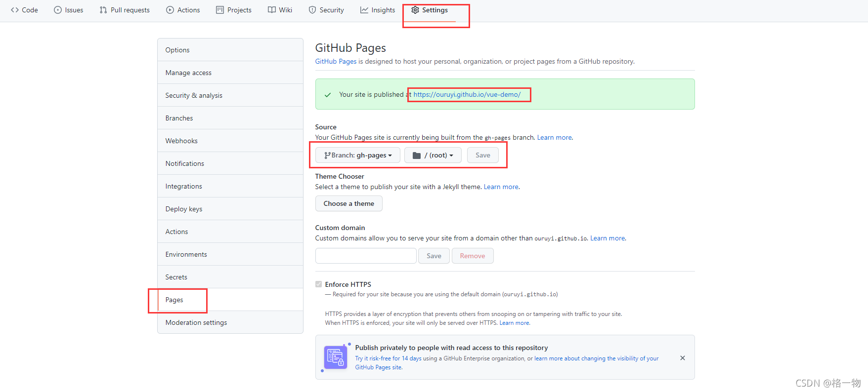Open the Security tab

326,10
